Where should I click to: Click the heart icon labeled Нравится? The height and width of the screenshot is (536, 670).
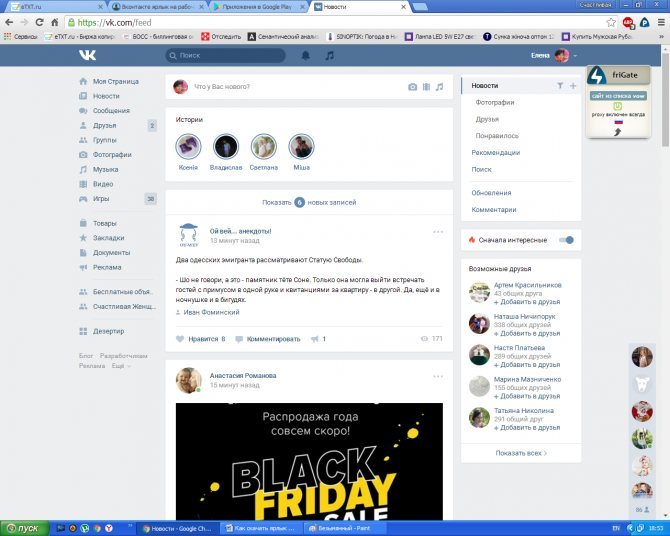click(x=180, y=339)
